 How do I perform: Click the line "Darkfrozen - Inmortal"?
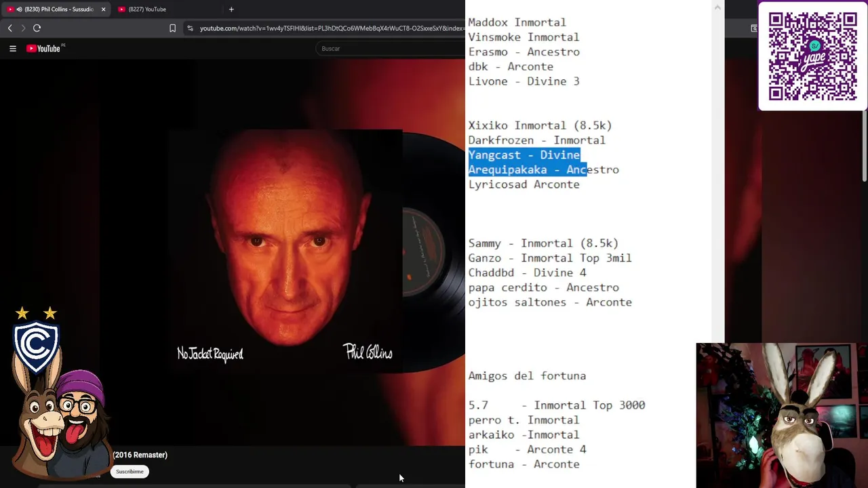pyautogui.click(x=536, y=140)
